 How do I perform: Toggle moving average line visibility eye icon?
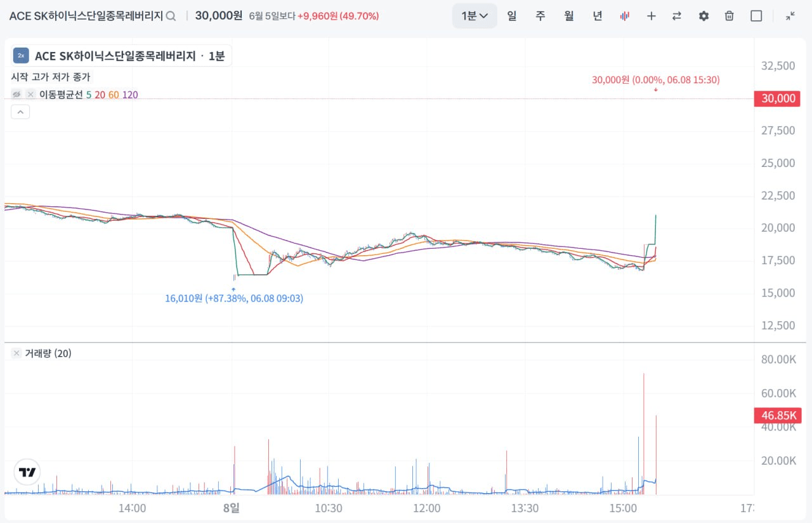(x=16, y=95)
